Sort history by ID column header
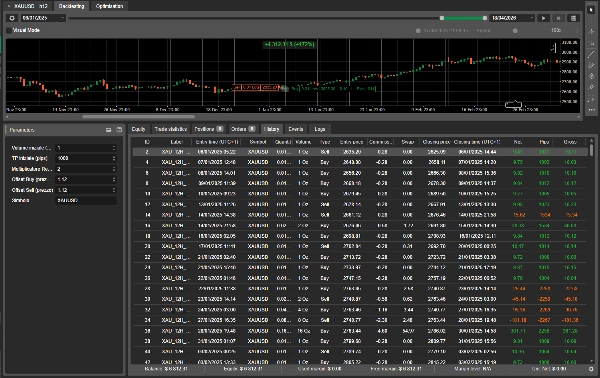Viewport: 600px width, 378px height. [147, 142]
